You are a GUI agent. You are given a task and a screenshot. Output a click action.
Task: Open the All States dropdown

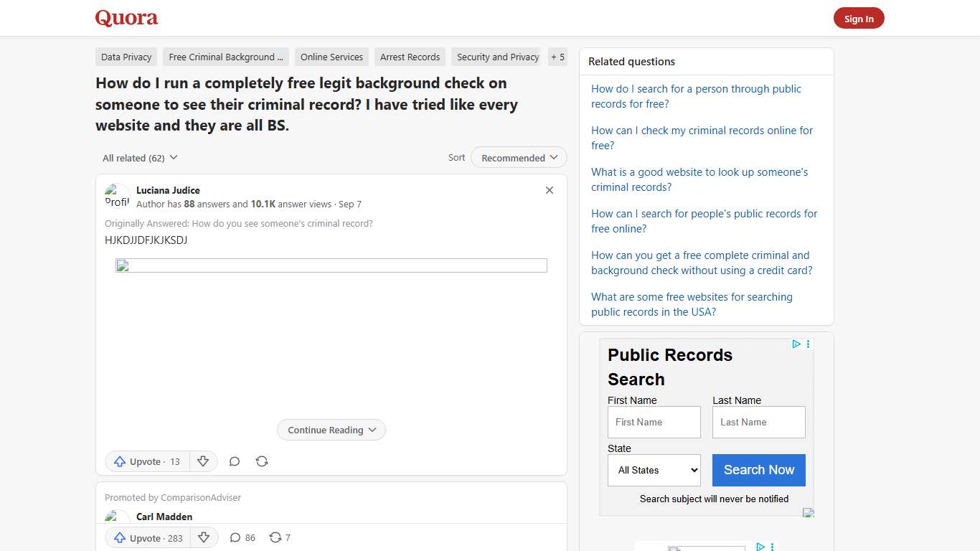pyautogui.click(x=654, y=470)
